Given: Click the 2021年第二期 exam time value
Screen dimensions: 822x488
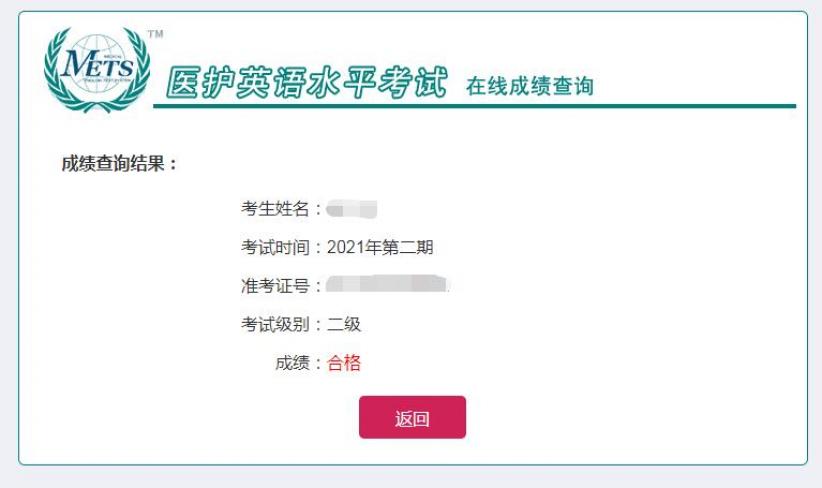Looking at the screenshot, I should (x=380, y=247).
